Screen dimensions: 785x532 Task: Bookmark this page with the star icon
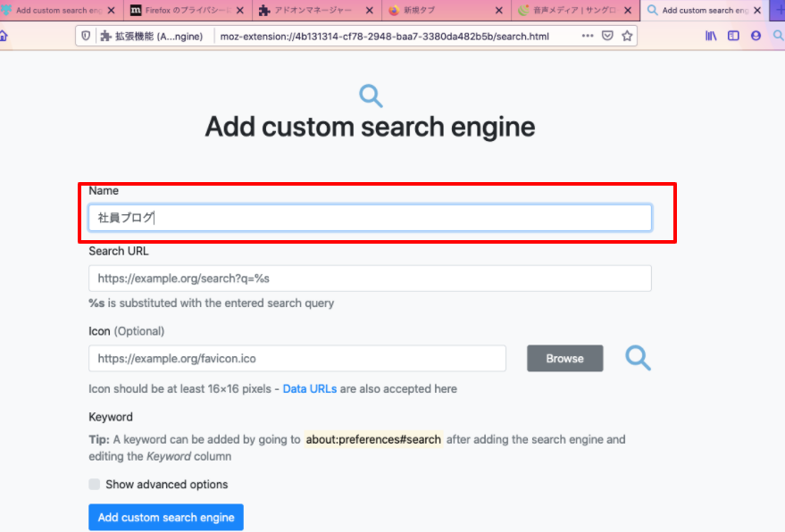pyautogui.click(x=627, y=37)
